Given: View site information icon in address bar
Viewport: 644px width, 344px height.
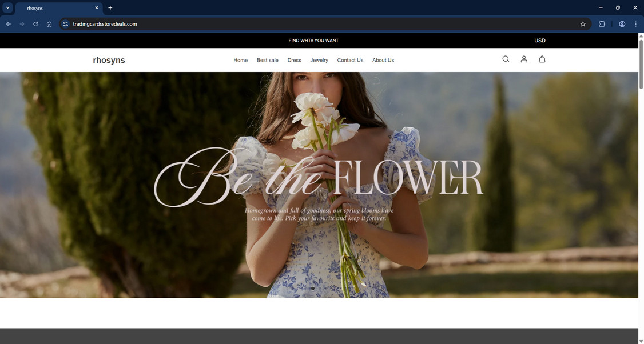Looking at the screenshot, I should [x=65, y=24].
